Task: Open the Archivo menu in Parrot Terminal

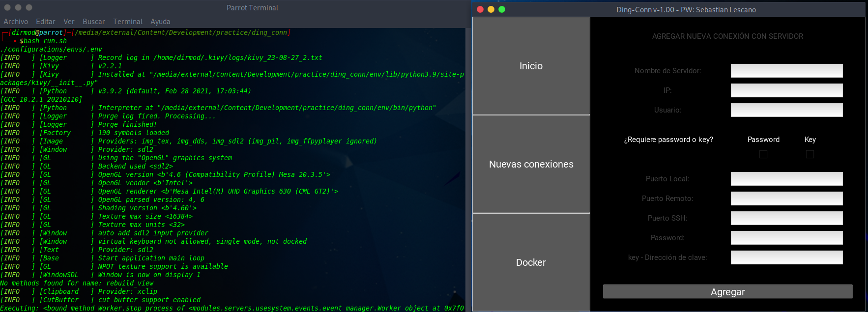Action: coord(16,22)
